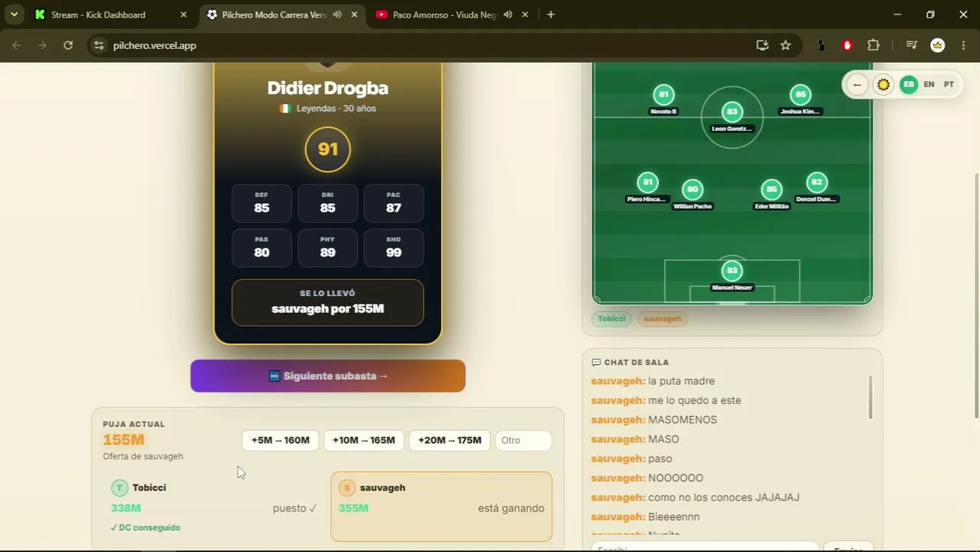Click Siguiente subasta button
Screen dimensions: 980x552
click(327, 376)
